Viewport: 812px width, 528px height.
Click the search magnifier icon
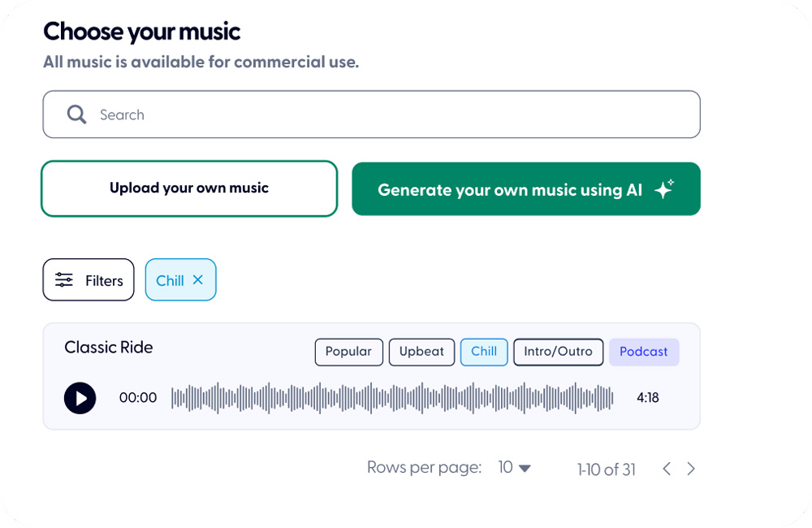point(76,115)
